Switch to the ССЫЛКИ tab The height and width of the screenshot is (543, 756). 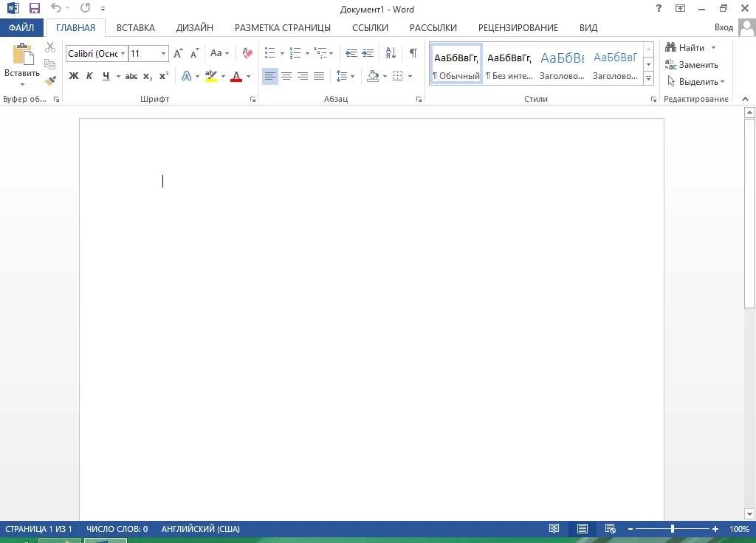click(371, 27)
